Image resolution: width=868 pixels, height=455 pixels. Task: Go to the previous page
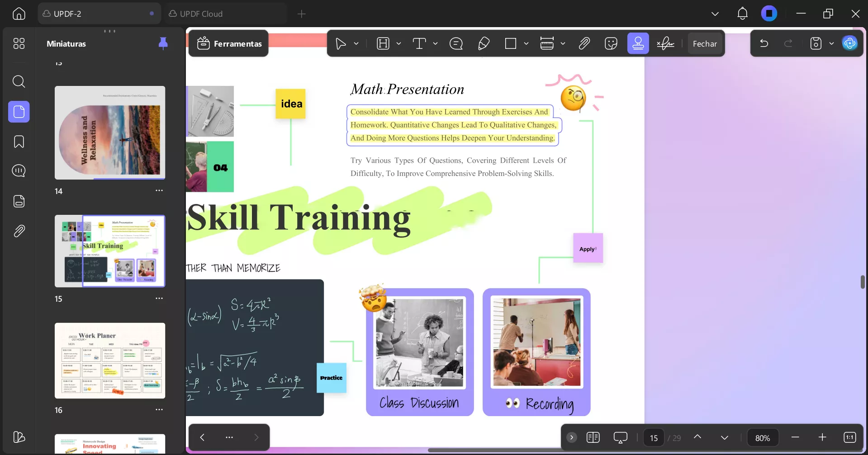[697, 437]
